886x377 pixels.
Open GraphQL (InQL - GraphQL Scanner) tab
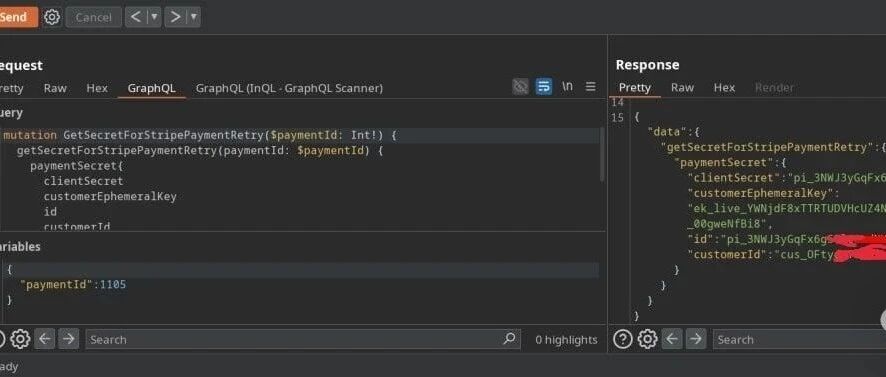click(289, 88)
